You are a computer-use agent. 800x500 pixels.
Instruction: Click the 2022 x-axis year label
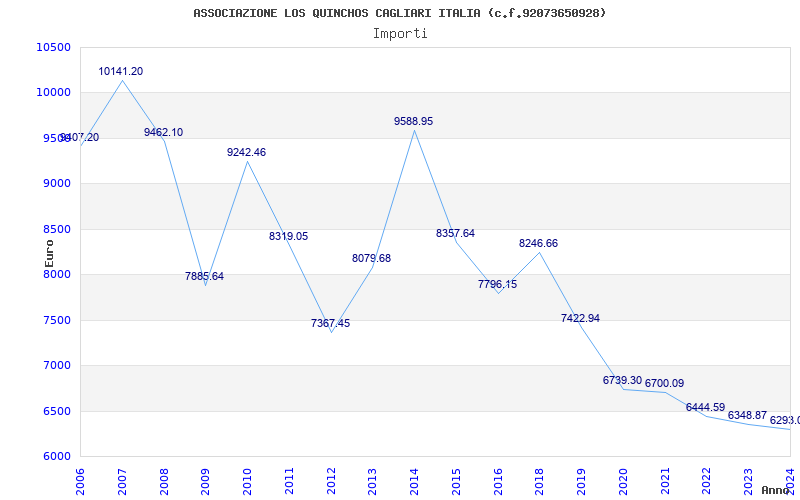[x=707, y=481]
